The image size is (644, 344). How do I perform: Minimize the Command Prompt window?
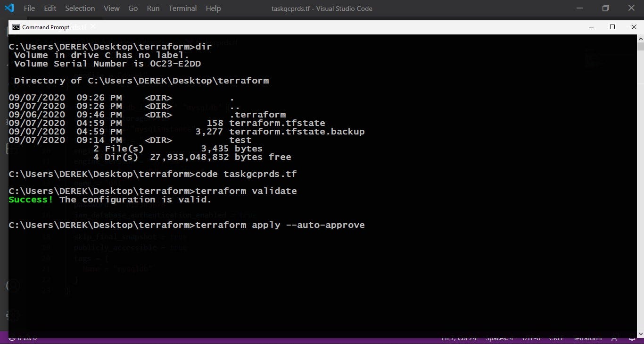(x=590, y=27)
